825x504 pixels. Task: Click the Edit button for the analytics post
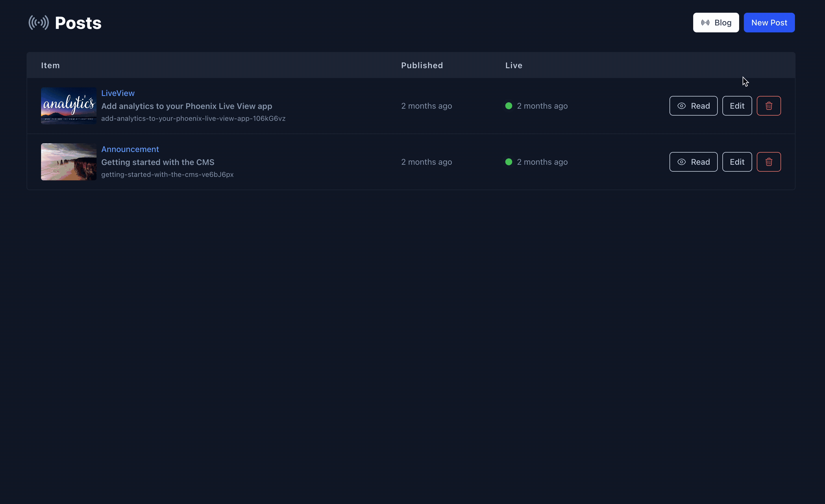[737, 105]
